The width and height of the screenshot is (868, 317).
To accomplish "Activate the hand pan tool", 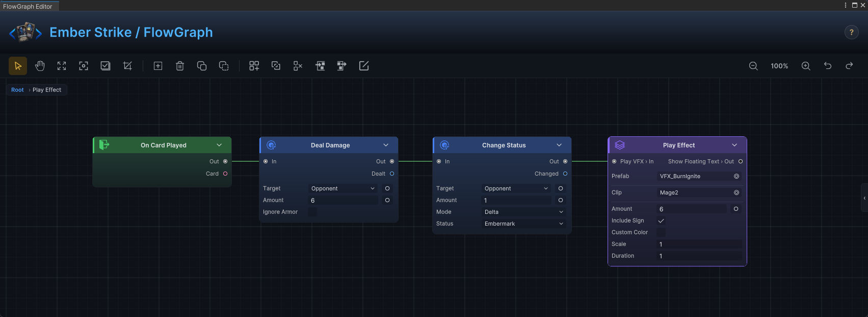I will click(x=40, y=66).
